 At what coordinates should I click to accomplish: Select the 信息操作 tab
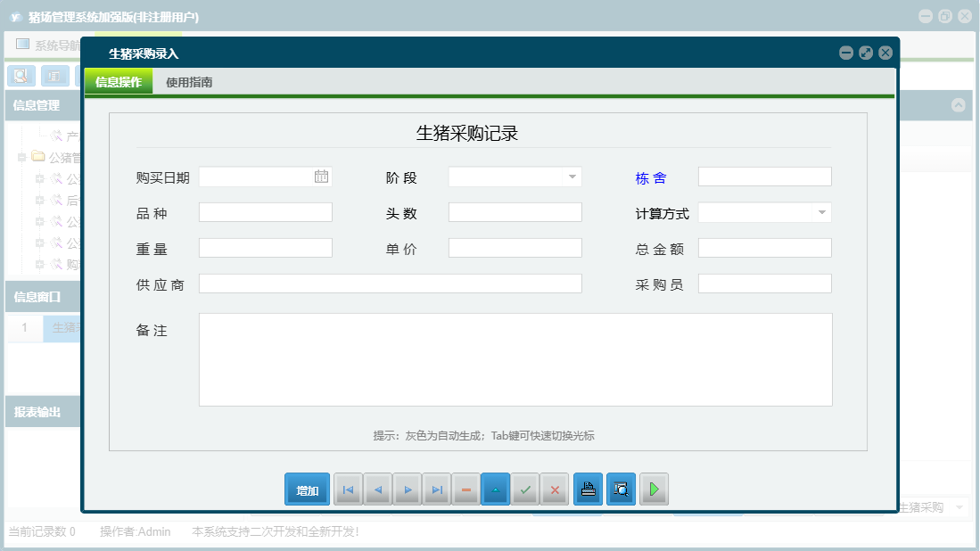[x=119, y=82]
